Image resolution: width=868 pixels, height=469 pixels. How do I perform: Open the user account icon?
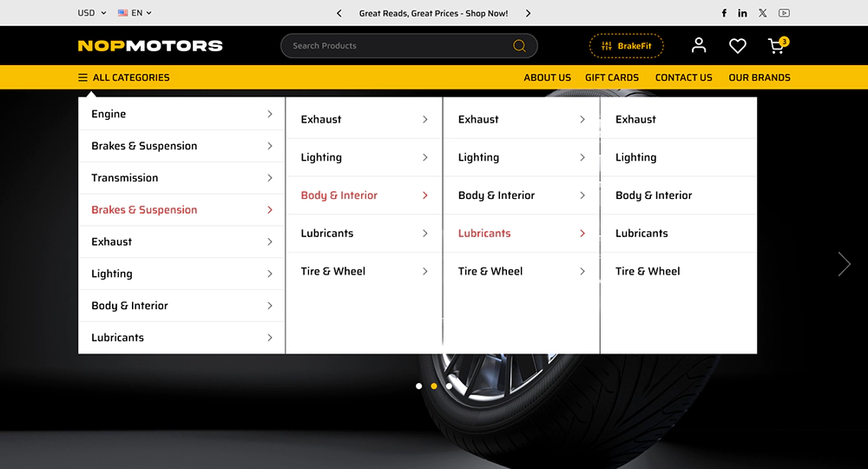coord(699,45)
